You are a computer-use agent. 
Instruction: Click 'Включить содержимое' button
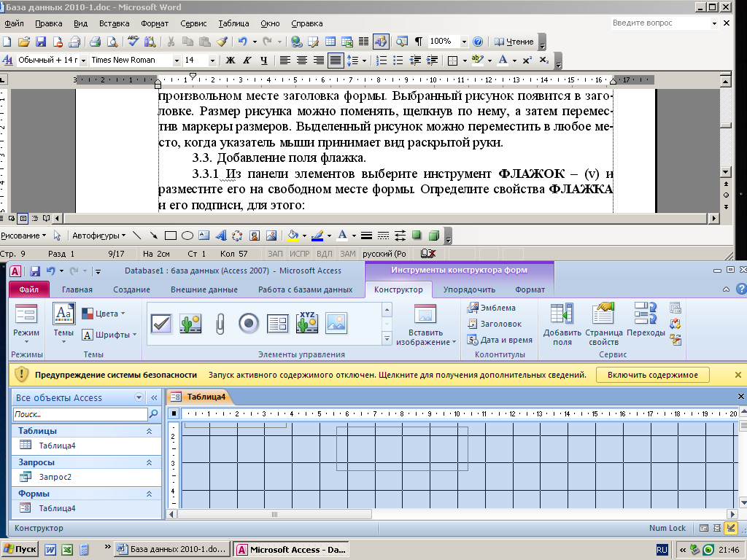(653, 375)
